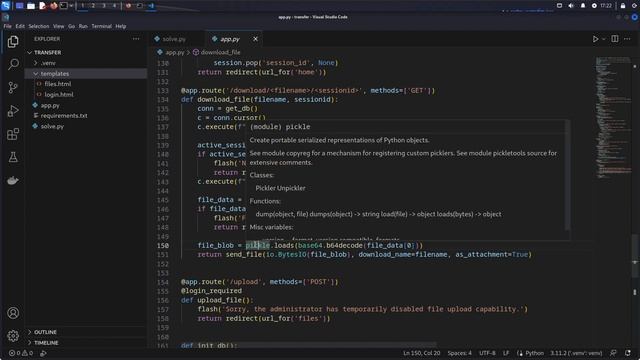Open the Docker whale view

(13, 180)
